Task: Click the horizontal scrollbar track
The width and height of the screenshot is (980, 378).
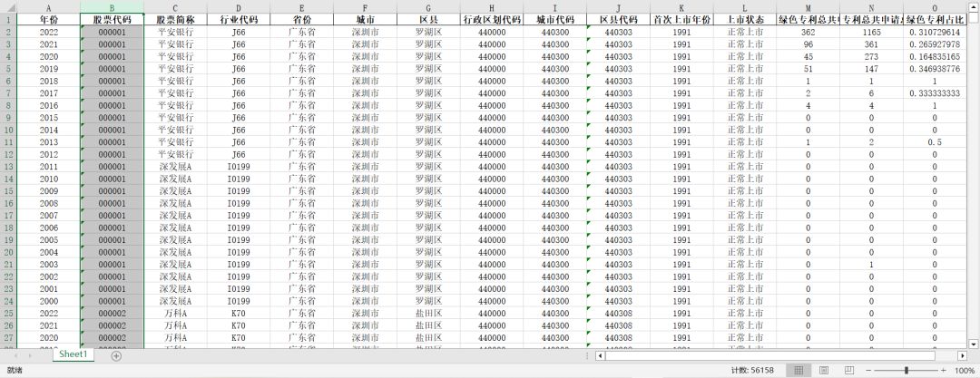Action: tap(781, 355)
